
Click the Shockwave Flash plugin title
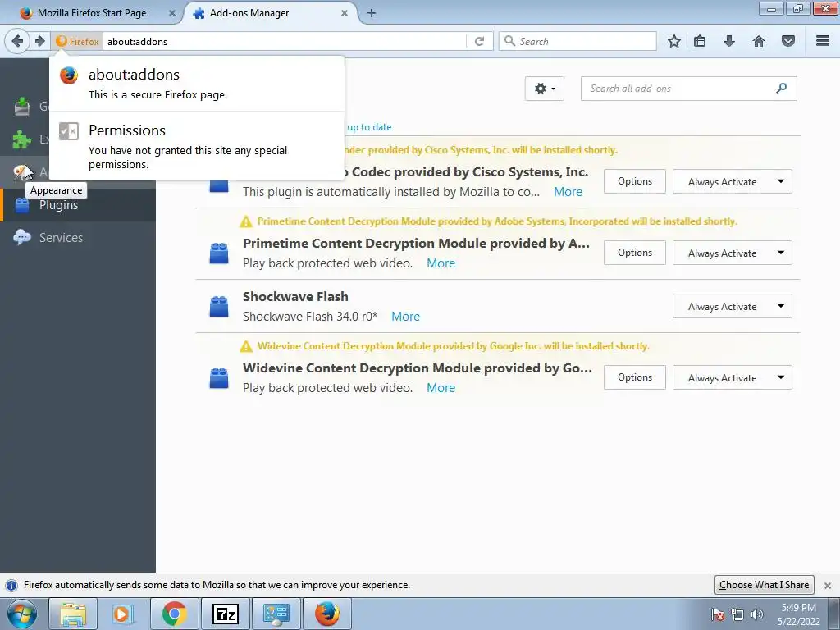(x=295, y=297)
